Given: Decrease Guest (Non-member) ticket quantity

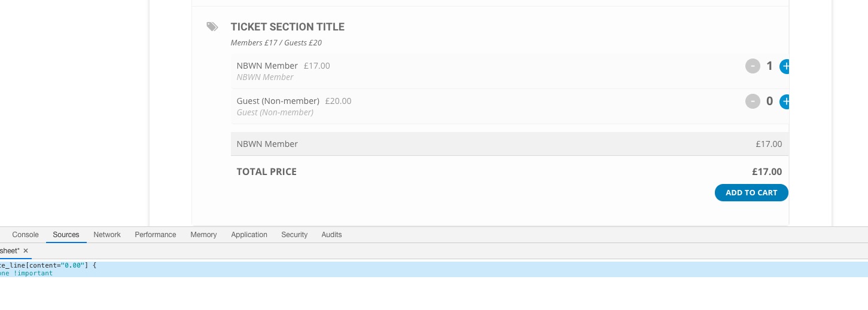Looking at the screenshot, I should click(753, 102).
